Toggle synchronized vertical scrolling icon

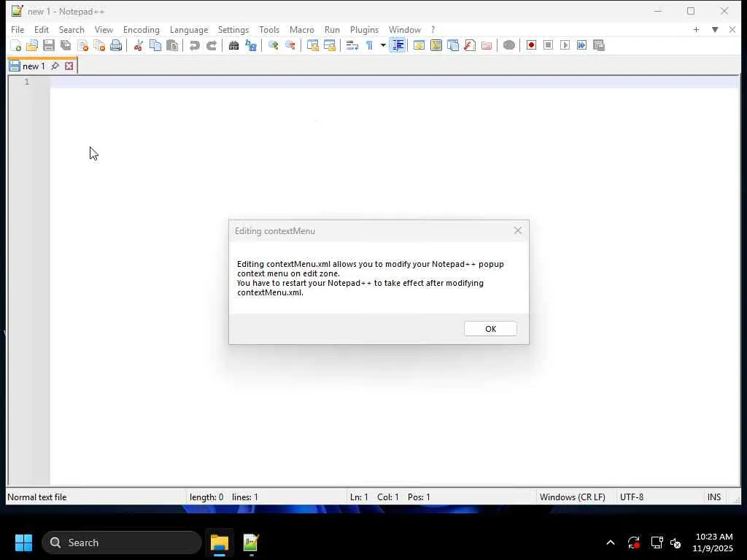312,45
